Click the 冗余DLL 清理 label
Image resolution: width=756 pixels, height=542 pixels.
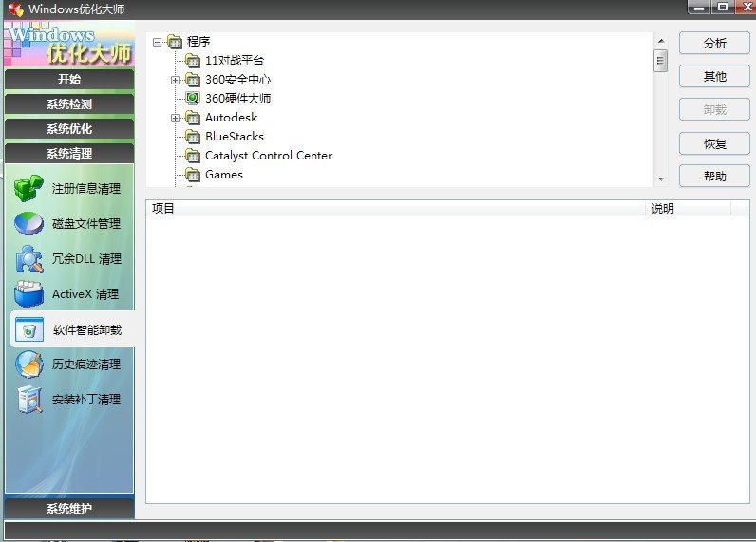86,259
